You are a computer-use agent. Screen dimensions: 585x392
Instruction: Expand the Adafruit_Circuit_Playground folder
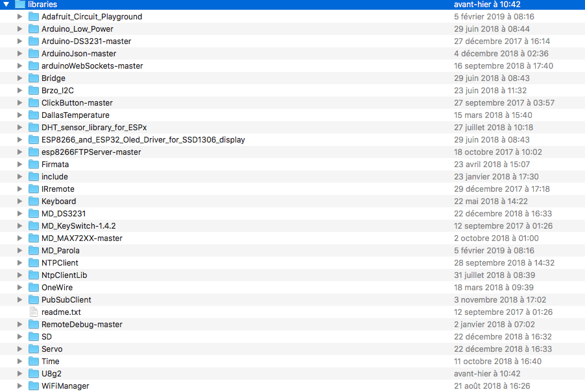(x=19, y=17)
